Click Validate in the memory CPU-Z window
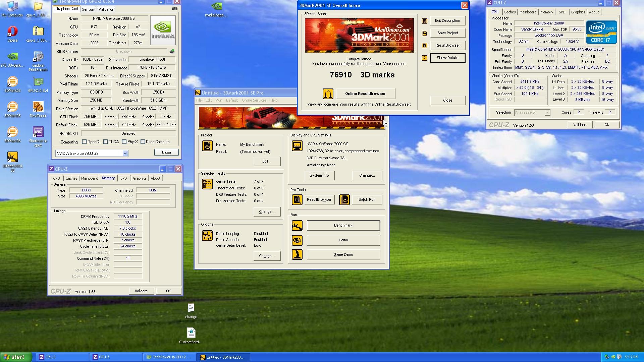The image size is (644, 362). click(141, 291)
